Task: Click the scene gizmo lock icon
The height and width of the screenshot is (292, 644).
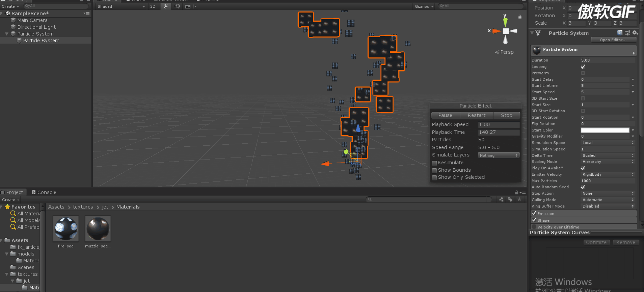Action: (520, 17)
